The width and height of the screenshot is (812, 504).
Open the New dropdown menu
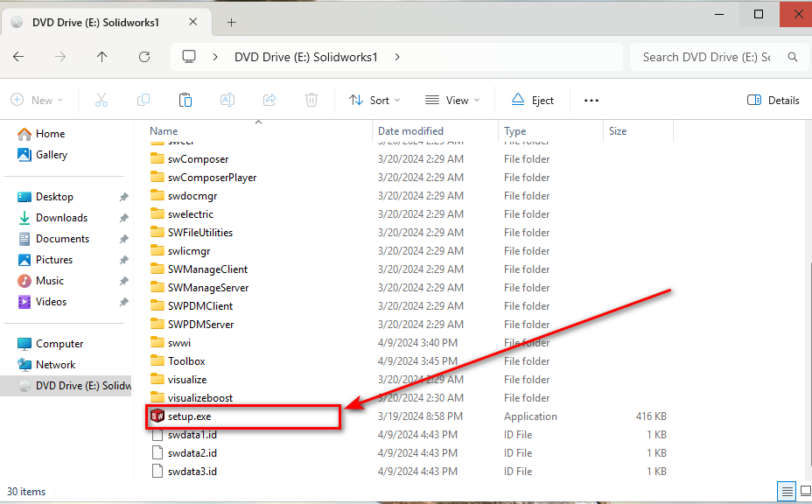point(38,100)
